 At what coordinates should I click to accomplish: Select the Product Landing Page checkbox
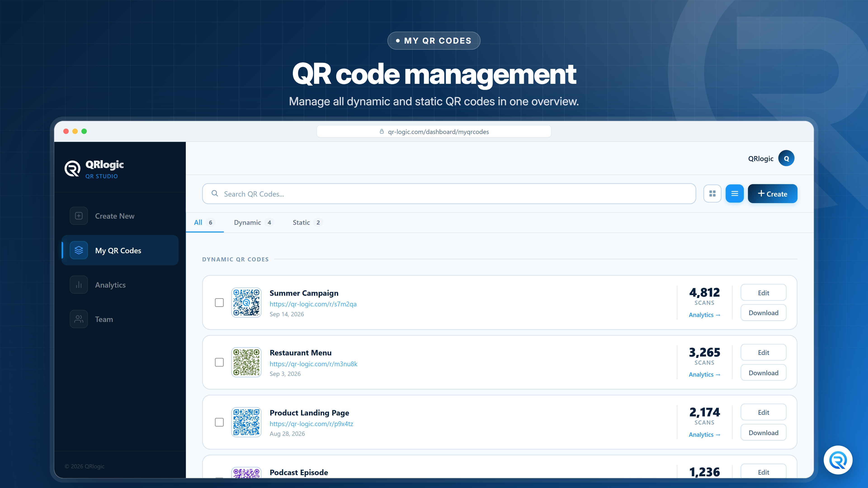(219, 422)
